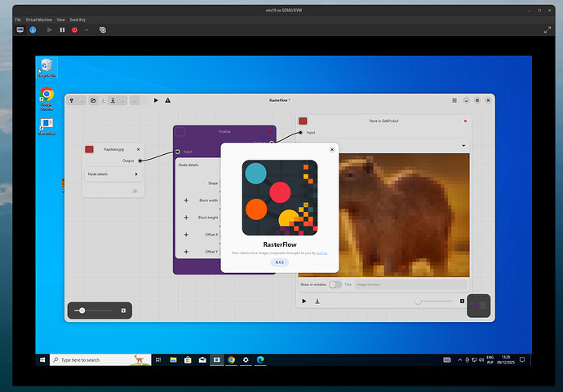This screenshot has width=563, height=392.
Task: Open the Virtual Machine menu
Action: 38,19
